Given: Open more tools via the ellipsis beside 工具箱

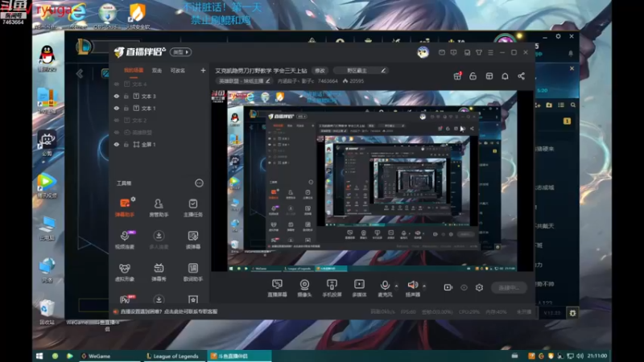Looking at the screenshot, I should [x=199, y=183].
